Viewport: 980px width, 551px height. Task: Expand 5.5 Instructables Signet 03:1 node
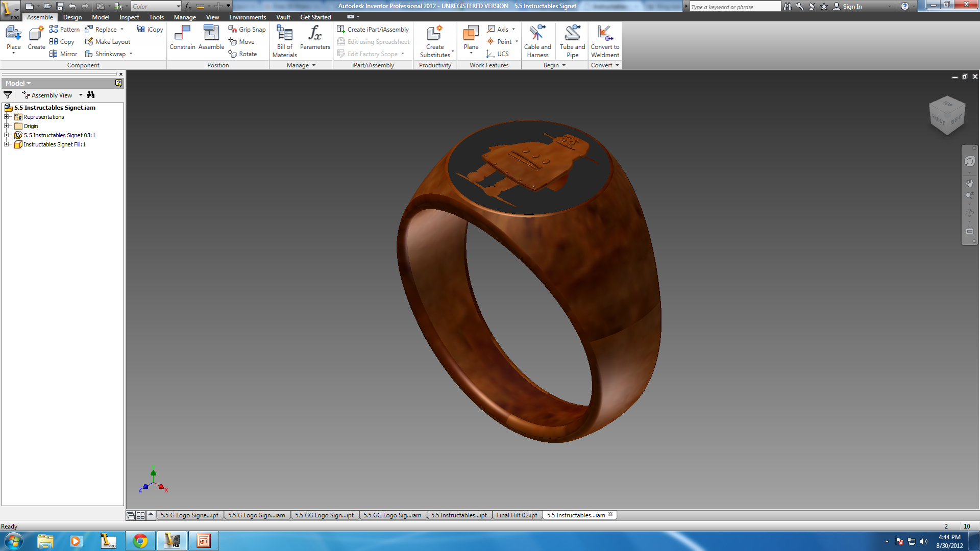pyautogui.click(x=7, y=135)
